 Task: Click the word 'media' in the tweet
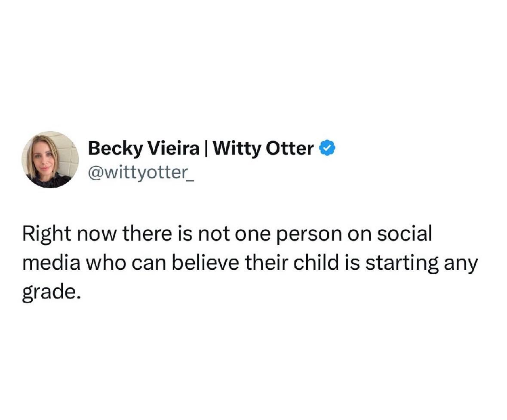tap(51, 262)
